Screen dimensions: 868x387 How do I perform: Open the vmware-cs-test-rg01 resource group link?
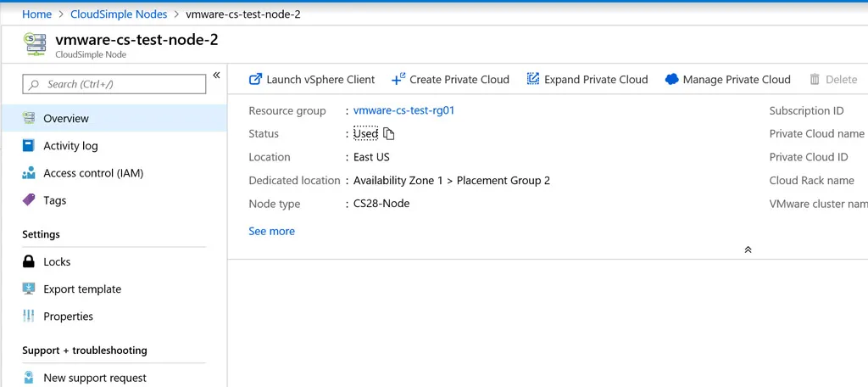pos(403,110)
